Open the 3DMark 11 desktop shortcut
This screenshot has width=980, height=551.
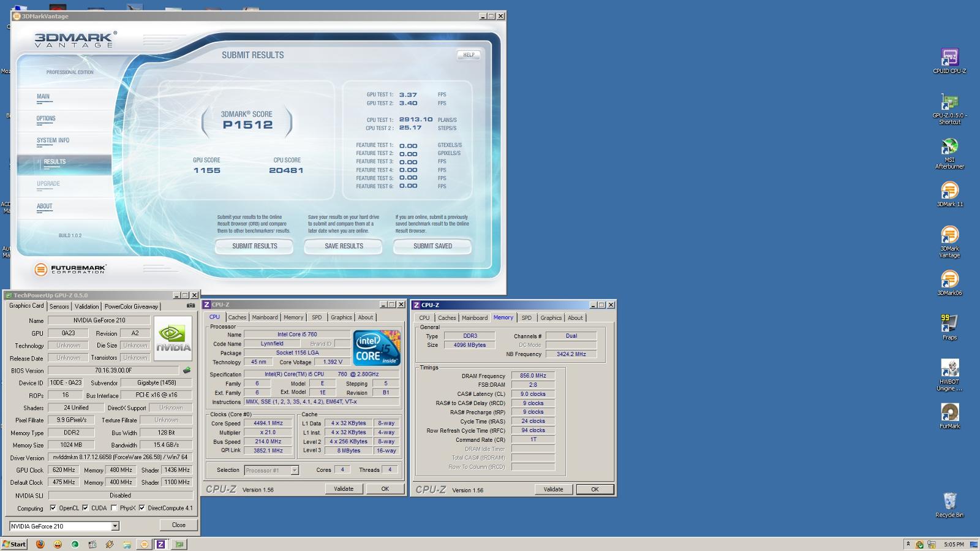[949, 195]
